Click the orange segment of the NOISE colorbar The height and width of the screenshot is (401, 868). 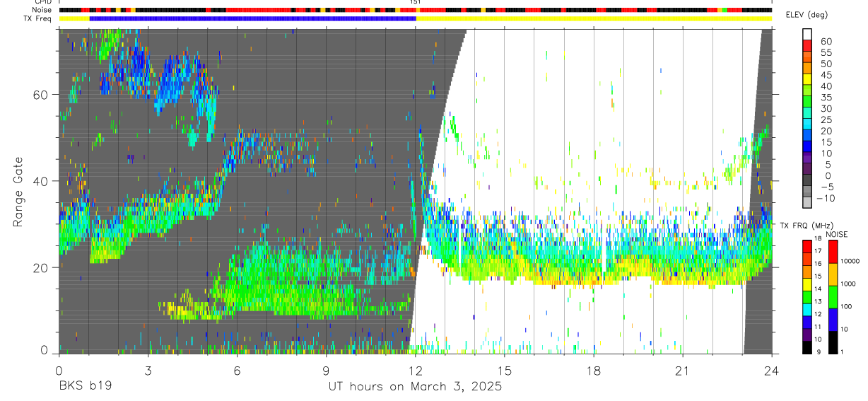click(833, 274)
